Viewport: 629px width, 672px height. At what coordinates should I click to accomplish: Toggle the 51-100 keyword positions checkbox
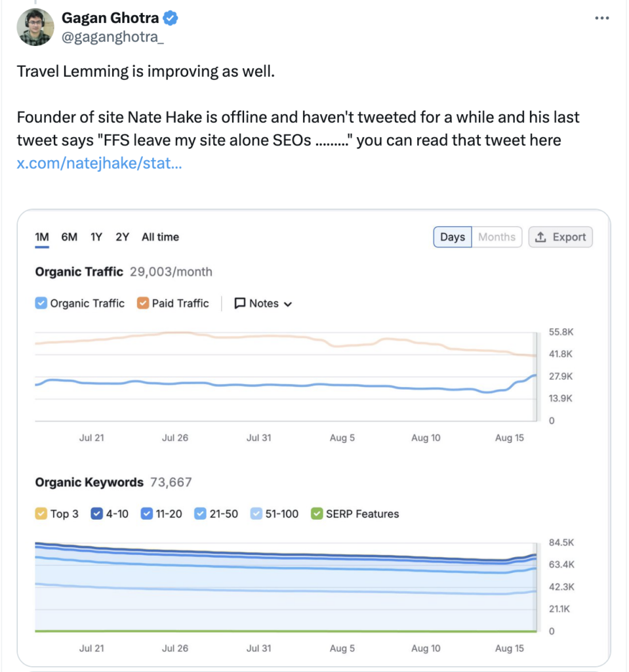point(256,514)
